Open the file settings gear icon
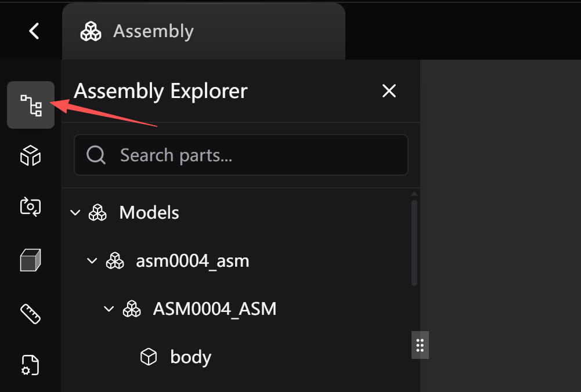Screen dimensions: 581x392 pos(30,365)
